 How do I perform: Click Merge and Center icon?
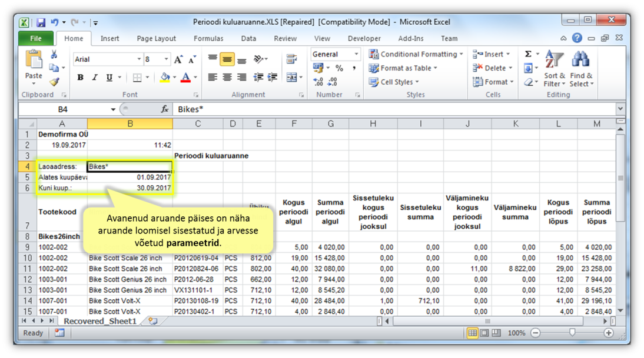pyautogui.click(x=291, y=78)
